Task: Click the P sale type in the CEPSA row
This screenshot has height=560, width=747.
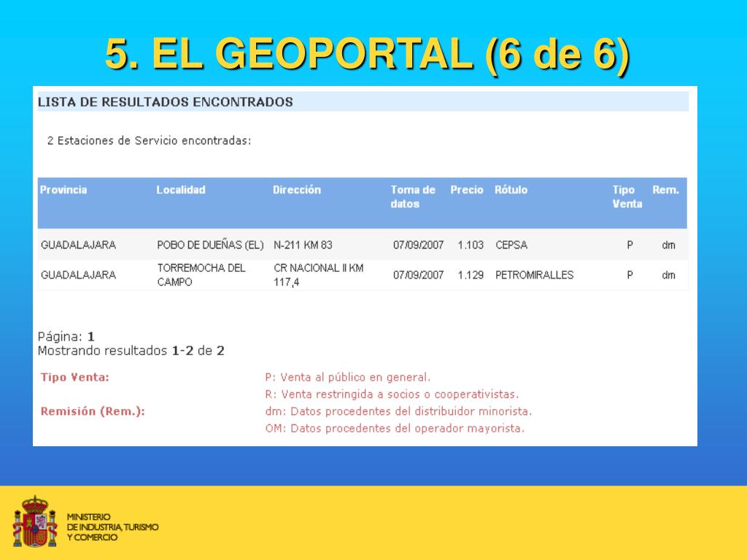Action: tap(630, 245)
